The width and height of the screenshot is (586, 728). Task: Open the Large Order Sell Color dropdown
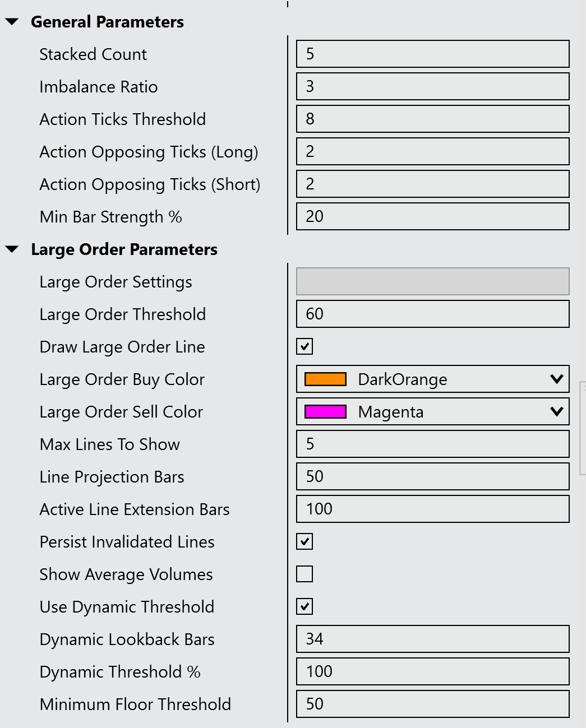coord(556,412)
